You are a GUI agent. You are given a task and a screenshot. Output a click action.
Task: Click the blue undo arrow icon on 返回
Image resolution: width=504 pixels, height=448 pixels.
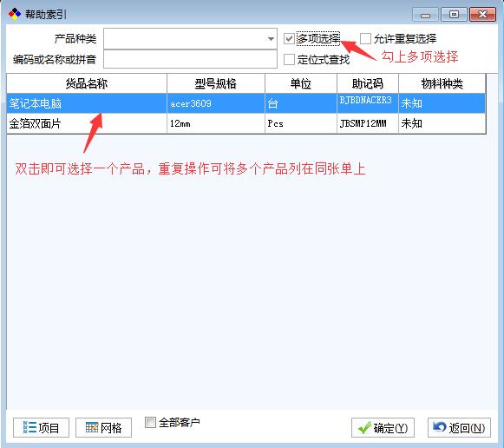tap(440, 427)
